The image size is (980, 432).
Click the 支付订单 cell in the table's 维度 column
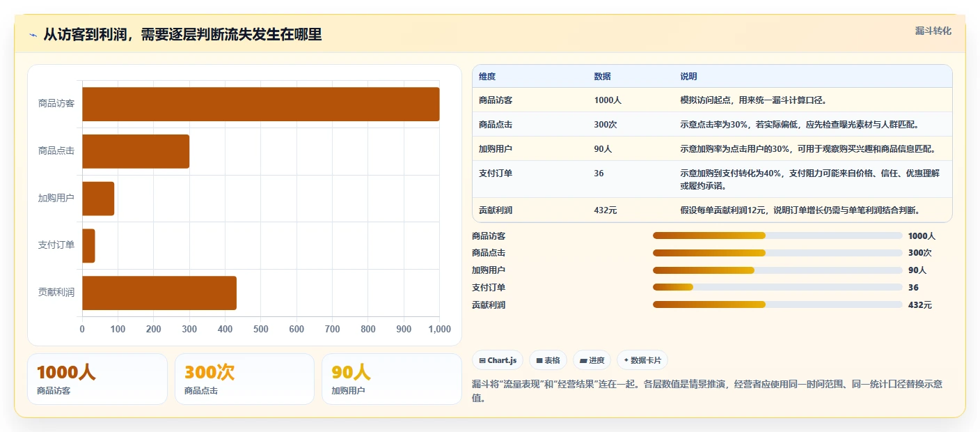496,173
